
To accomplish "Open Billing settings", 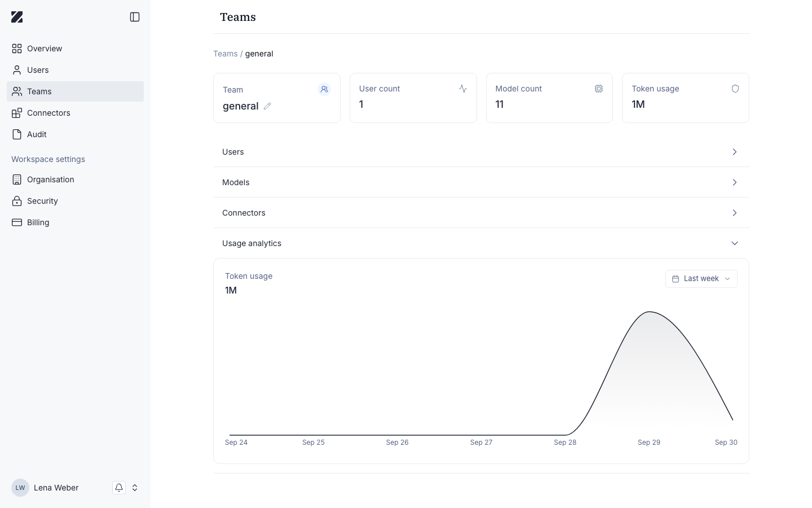I will [75, 222].
